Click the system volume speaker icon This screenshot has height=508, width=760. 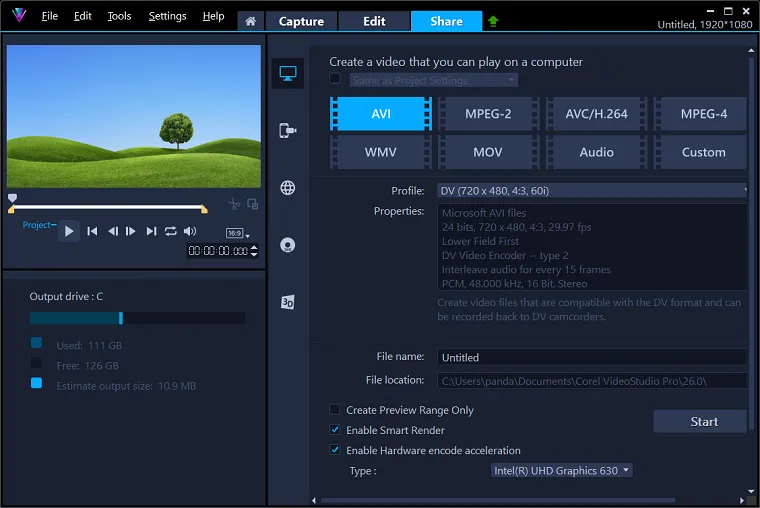190,231
